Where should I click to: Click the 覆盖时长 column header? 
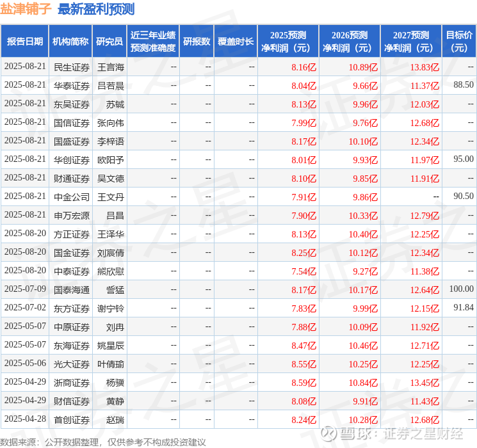tap(236, 42)
